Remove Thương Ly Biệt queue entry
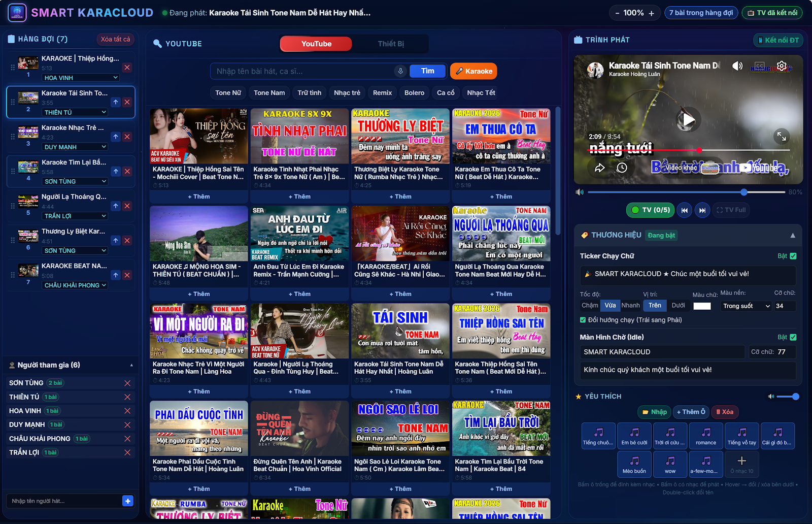The width and height of the screenshot is (812, 524). pyautogui.click(x=127, y=240)
